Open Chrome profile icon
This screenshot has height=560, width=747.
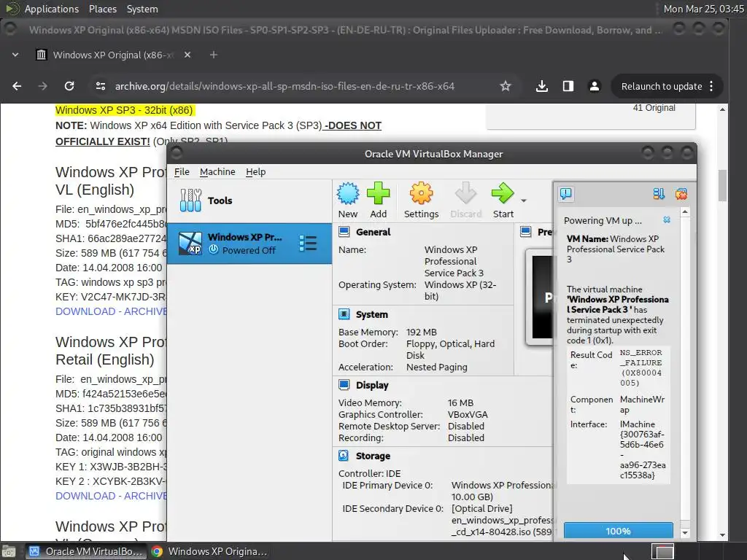594,86
